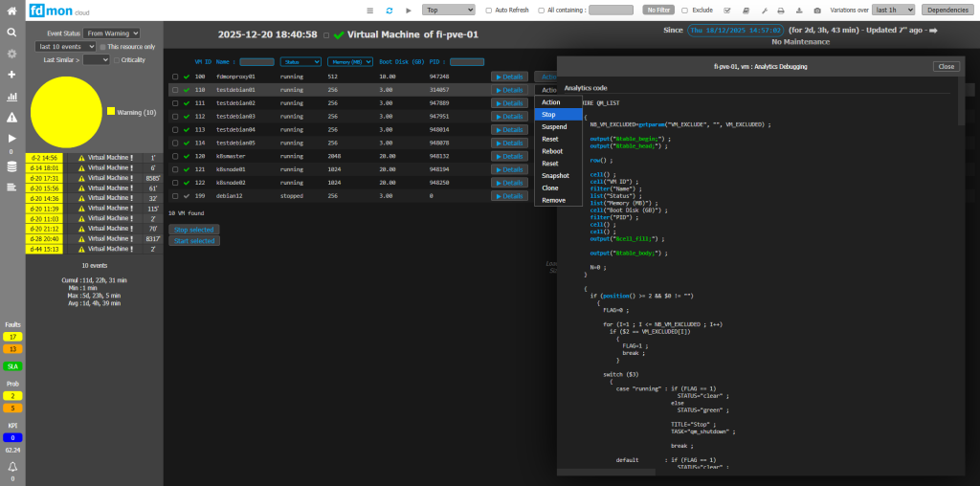The image size is (980, 486).
Task: Select the checkbox for VM 120 k8smaster
Action: (x=174, y=156)
